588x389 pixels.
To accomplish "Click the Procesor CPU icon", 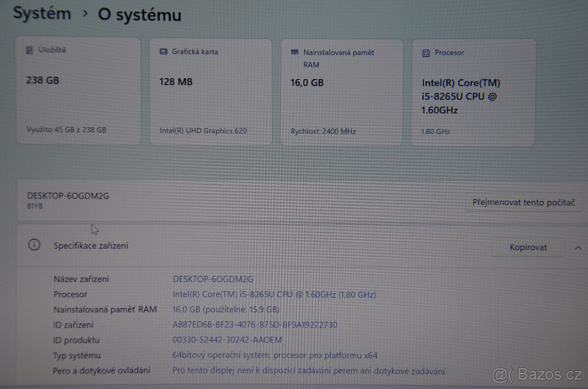I will 426,52.
